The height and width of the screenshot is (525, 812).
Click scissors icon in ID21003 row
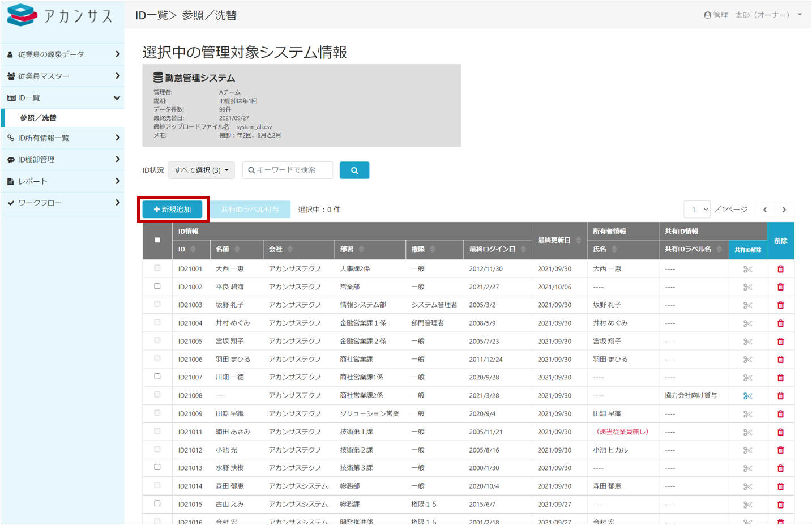747,305
